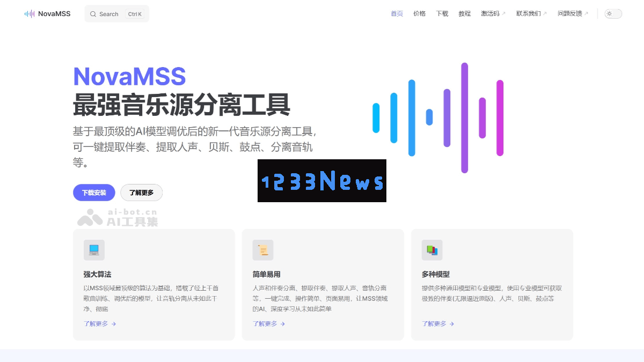
Task: Focus the Search input field
Action: pos(117,14)
